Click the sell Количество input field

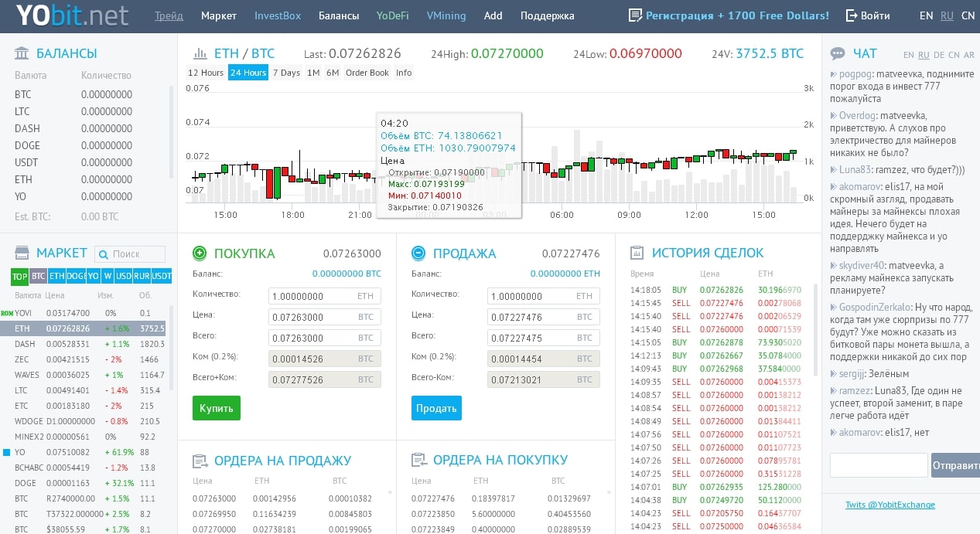pos(543,296)
